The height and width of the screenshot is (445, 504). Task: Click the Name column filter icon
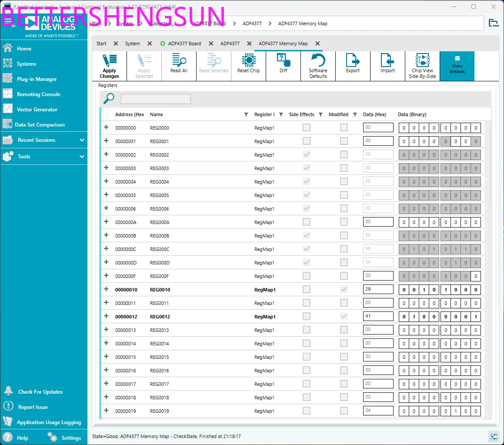coord(246,114)
